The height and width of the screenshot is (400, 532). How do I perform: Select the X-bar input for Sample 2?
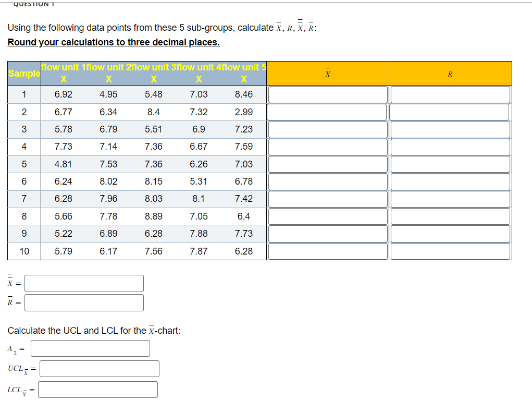327,112
